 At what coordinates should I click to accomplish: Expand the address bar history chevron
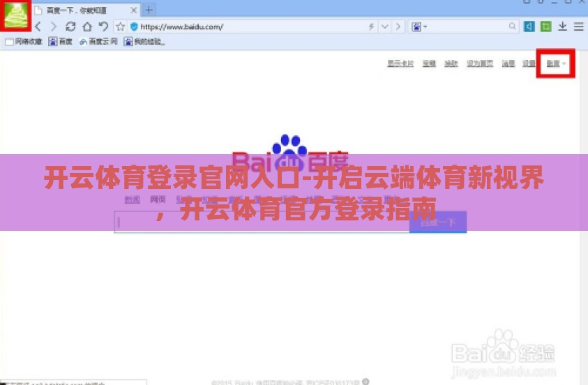[x=385, y=27]
